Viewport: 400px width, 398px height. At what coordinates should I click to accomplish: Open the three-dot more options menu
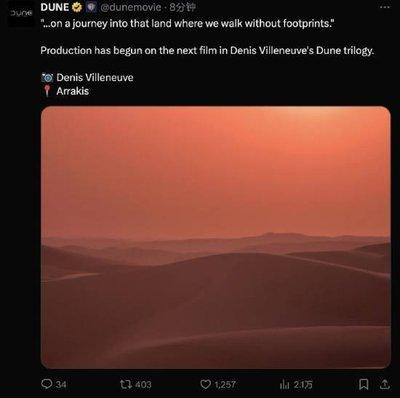[x=385, y=7]
